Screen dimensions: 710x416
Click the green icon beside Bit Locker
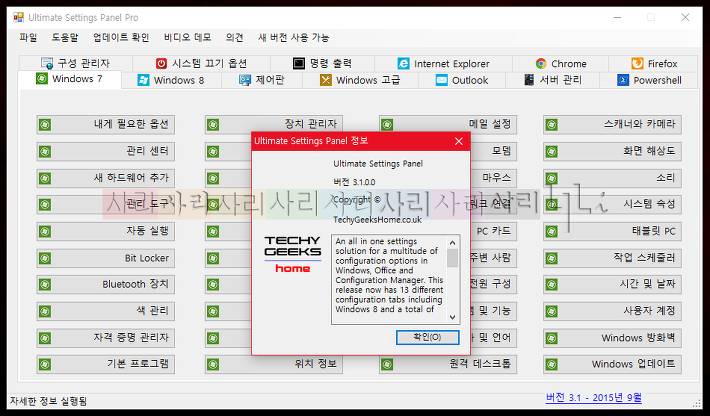45,258
